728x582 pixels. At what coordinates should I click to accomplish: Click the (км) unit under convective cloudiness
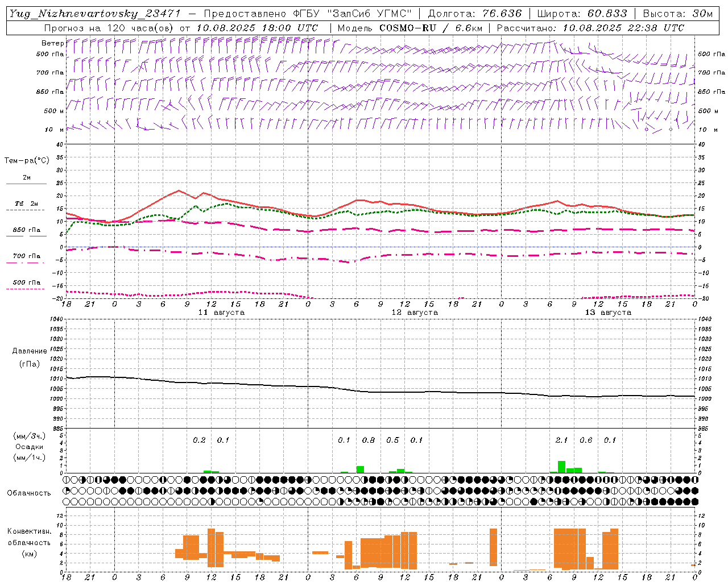click(30, 553)
